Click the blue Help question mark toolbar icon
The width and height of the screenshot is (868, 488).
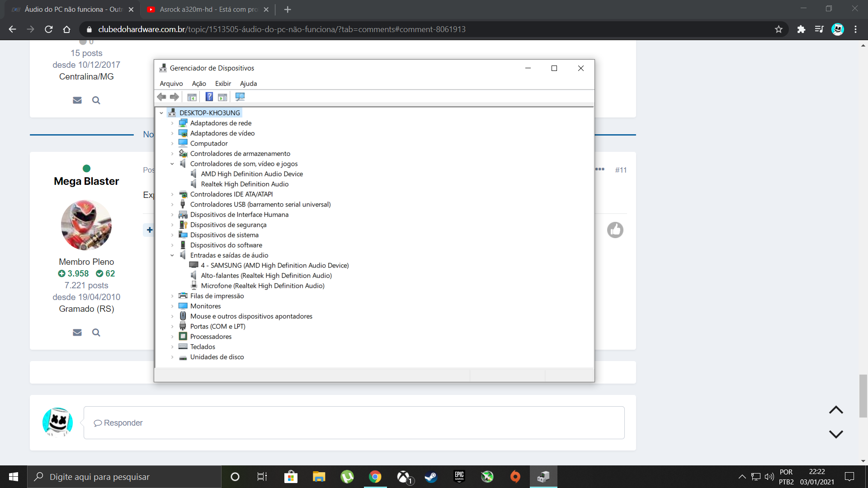(209, 97)
